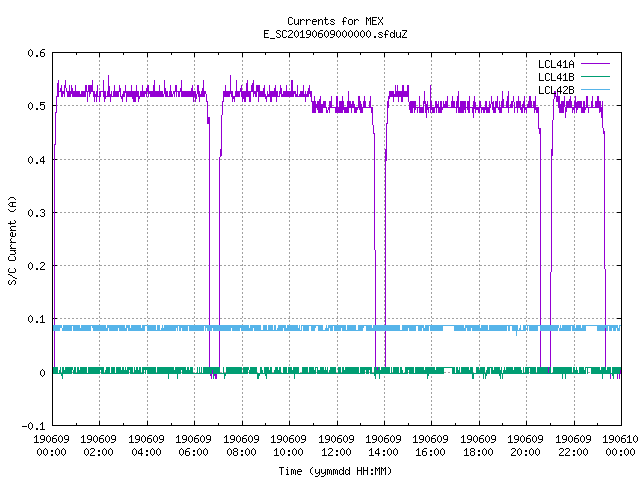Click the purple LCL41A legend line sample
This screenshot has width=640, height=480.
coord(595,64)
